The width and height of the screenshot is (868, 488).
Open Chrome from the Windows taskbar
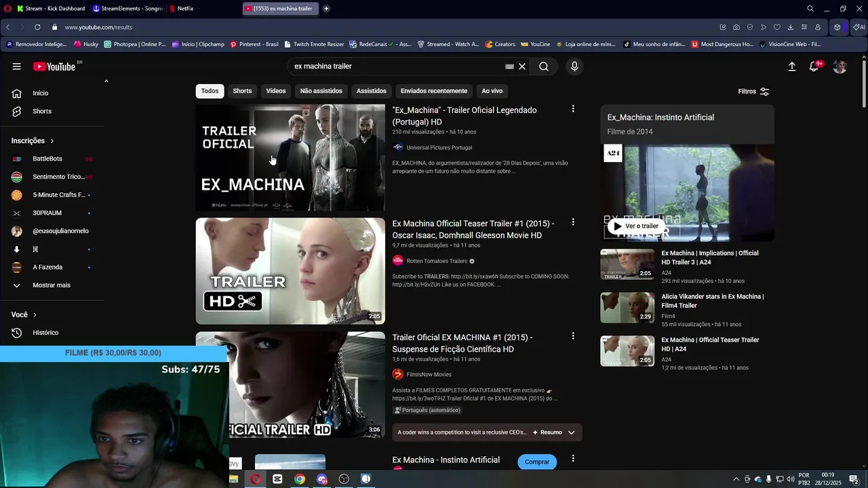[x=300, y=479]
